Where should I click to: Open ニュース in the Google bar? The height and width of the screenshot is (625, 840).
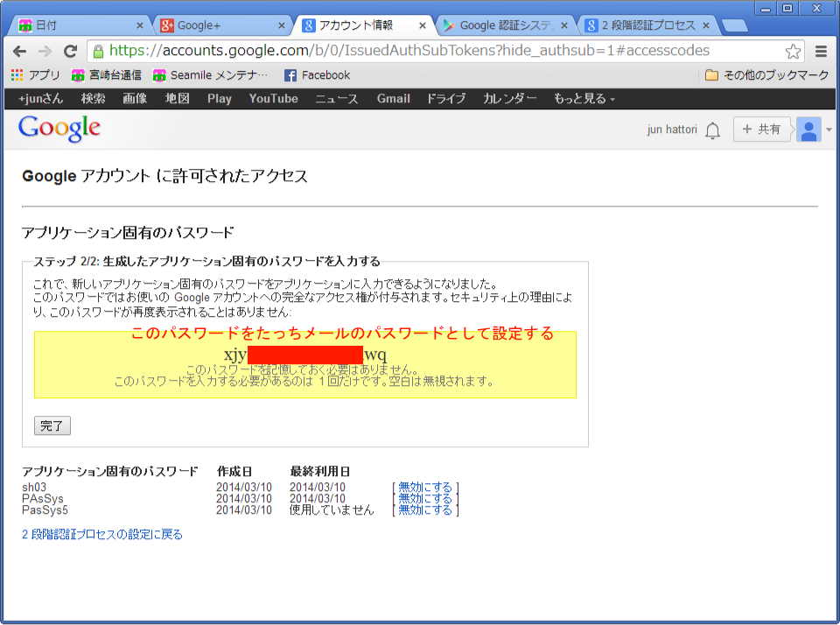click(336, 99)
